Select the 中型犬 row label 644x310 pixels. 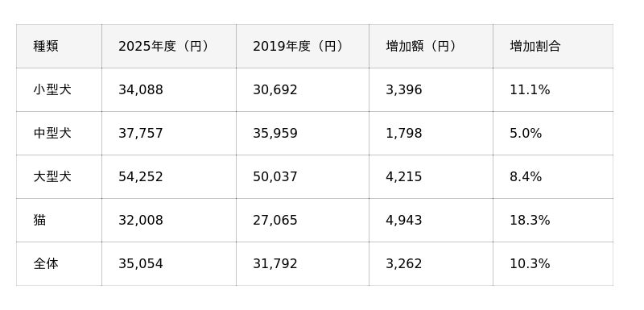pos(59,133)
